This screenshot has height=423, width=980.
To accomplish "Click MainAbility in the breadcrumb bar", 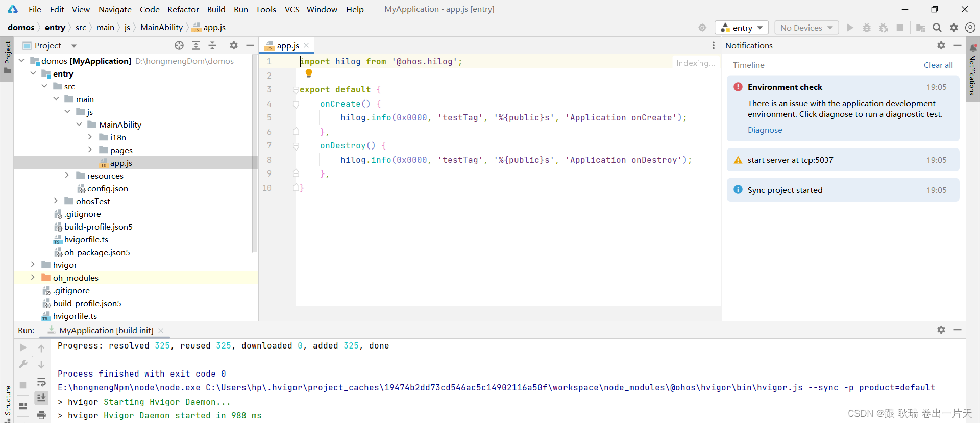I will [x=161, y=28].
